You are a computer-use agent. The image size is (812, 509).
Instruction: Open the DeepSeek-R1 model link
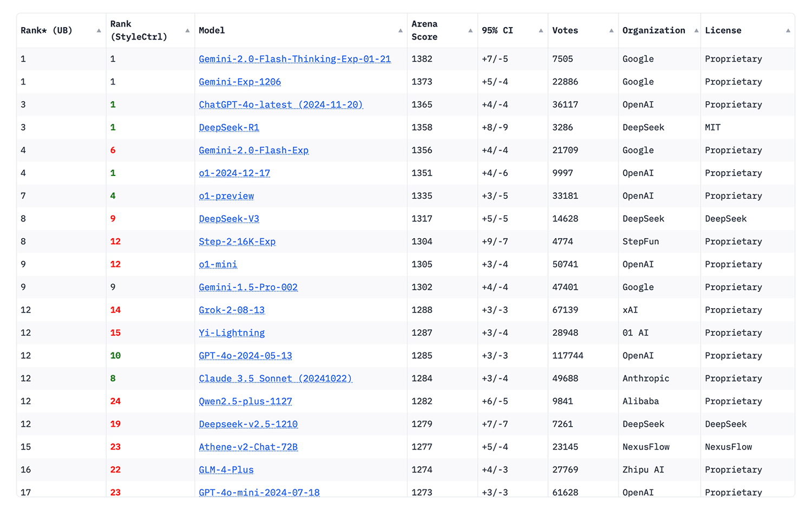[229, 127]
